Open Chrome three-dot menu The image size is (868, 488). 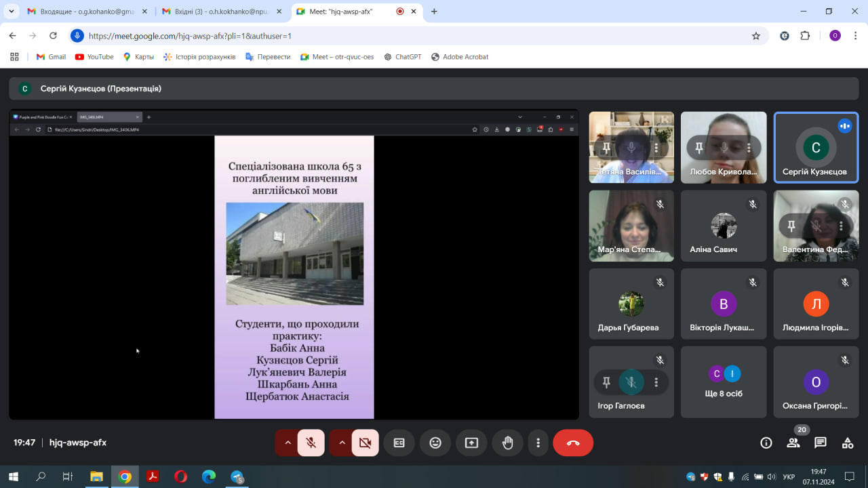click(x=855, y=36)
